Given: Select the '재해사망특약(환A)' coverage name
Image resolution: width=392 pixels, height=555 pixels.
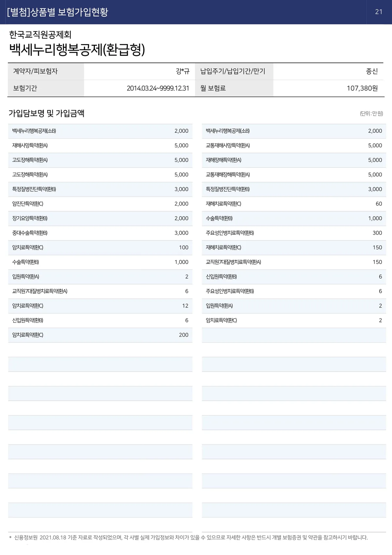Looking at the screenshot, I should [x=30, y=145].
